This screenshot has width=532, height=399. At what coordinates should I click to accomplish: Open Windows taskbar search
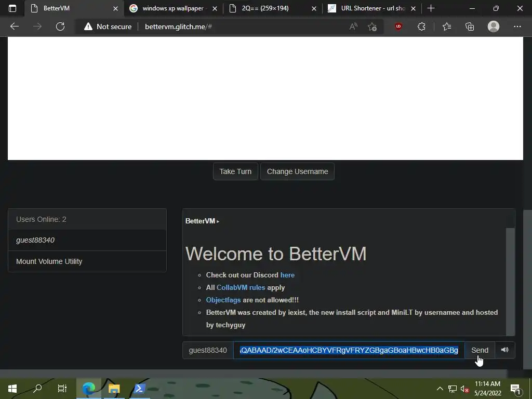pos(37,388)
